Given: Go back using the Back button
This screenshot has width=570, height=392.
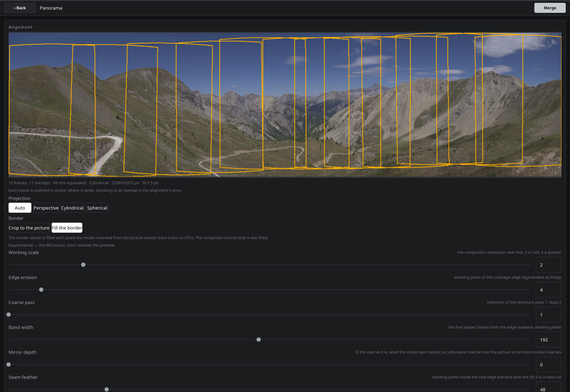Looking at the screenshot, I should click(x=20, y=8).
